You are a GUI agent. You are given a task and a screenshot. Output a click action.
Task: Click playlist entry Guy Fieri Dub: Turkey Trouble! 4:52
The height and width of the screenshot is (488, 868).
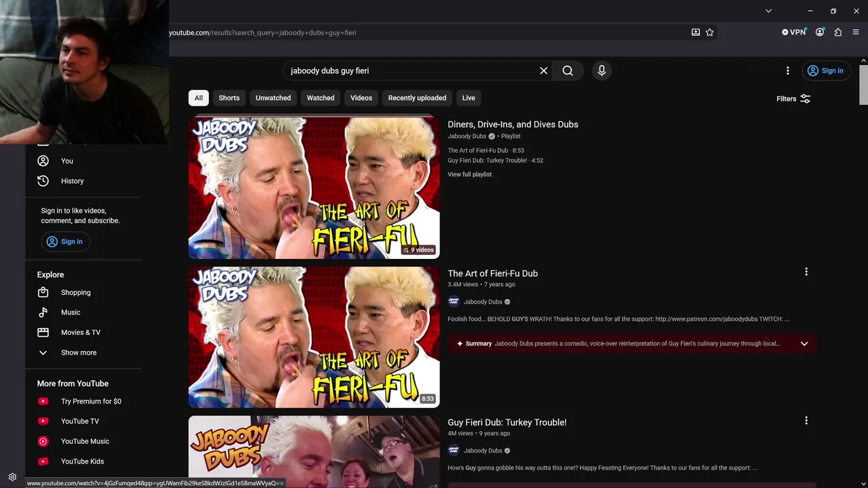pyautogui.click(x=495, y=161)
